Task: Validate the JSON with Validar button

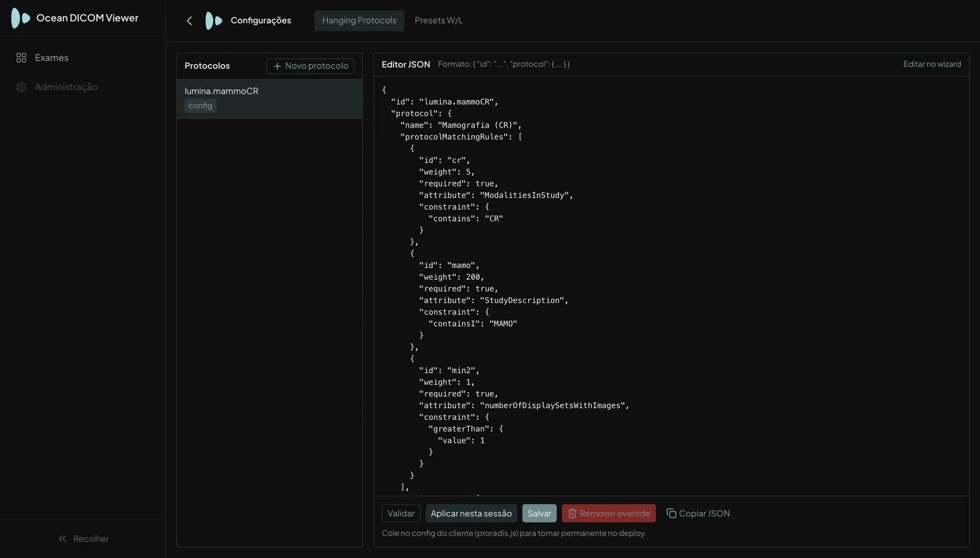Action: pos(401,513)
